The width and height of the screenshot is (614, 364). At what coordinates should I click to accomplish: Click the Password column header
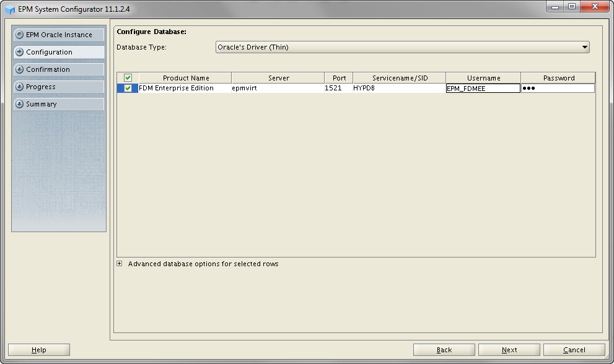[558, 78]
